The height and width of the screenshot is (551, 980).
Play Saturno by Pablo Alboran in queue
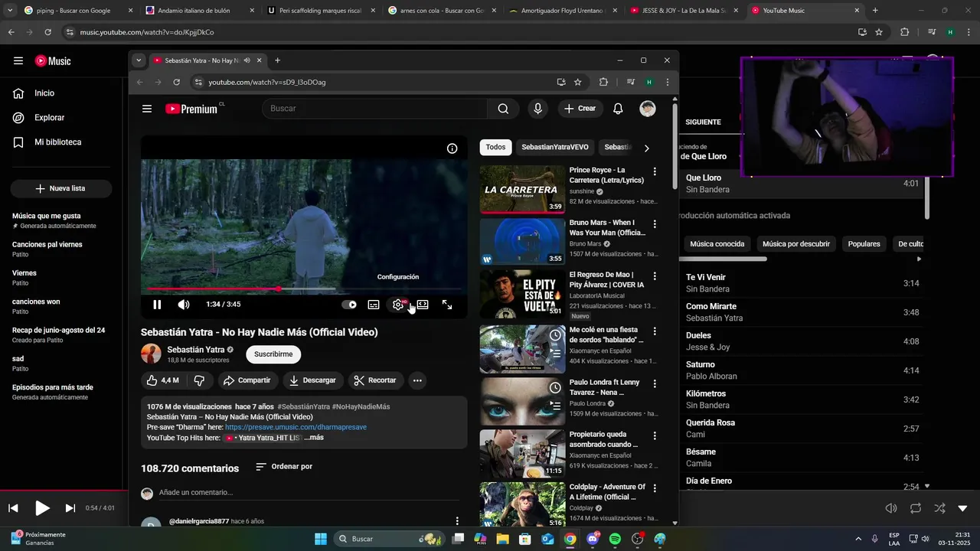tap(802, 370)
